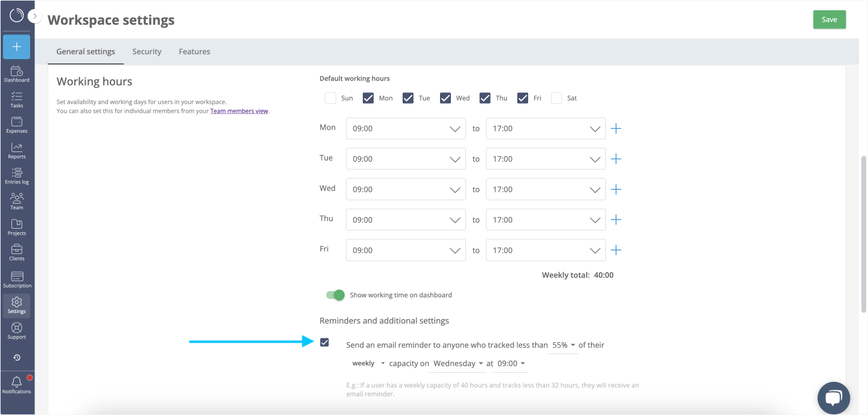
Task: Save the workspace settings
Action: [829, 19]
